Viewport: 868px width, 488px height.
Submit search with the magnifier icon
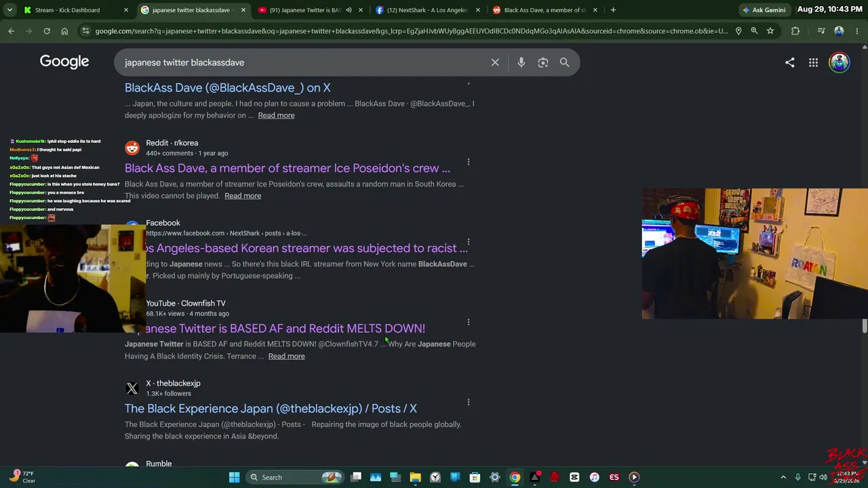point(564,62)
